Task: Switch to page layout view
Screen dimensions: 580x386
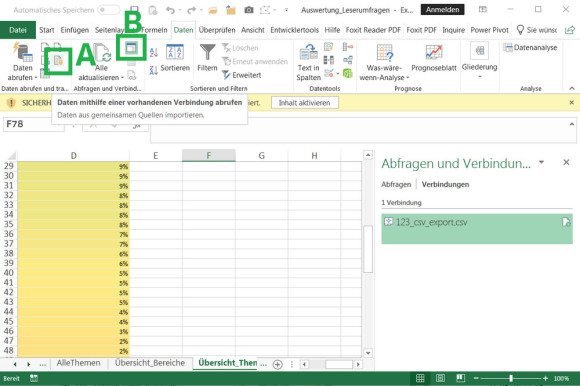Action: coord(440,378)
